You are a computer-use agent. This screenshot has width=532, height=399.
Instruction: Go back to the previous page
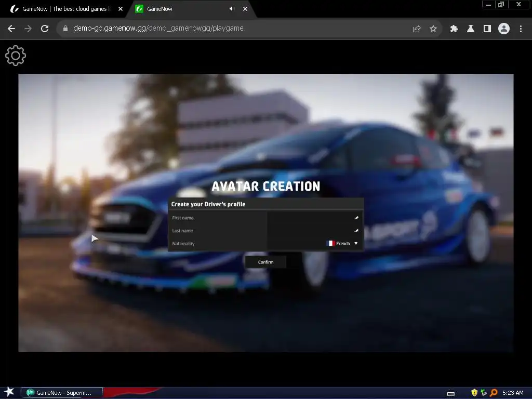(x=11, y=29)
